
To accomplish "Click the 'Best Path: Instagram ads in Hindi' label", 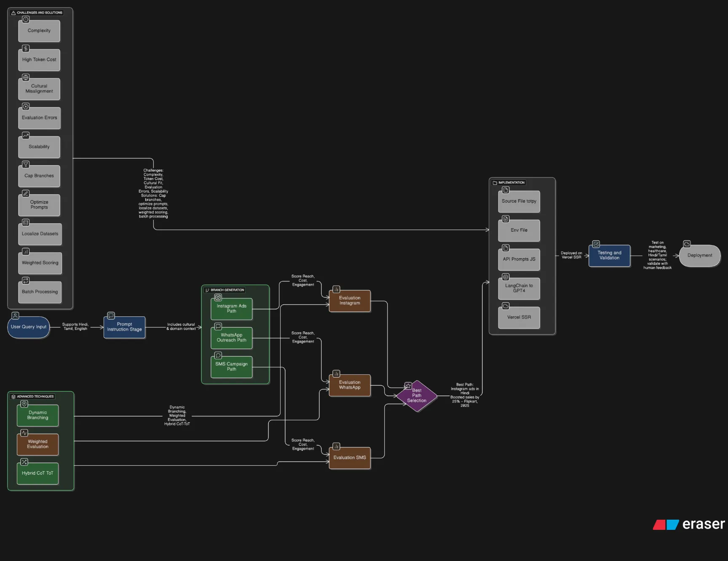I will 465,395.
